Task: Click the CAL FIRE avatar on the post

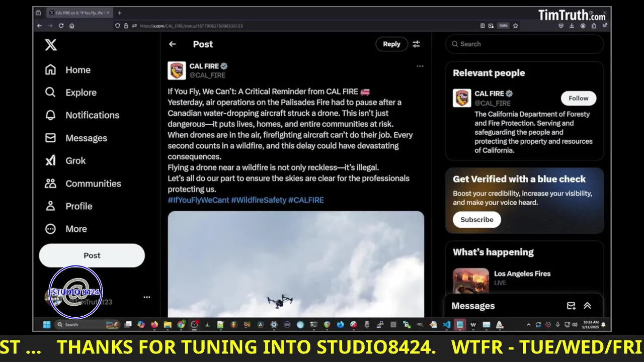Action: point(177,70)
